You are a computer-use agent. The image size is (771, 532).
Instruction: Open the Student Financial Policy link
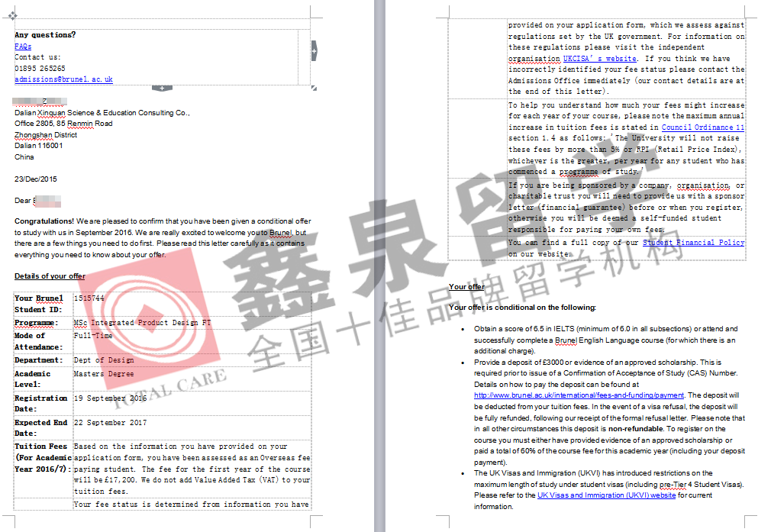click(x=693, y=243)
